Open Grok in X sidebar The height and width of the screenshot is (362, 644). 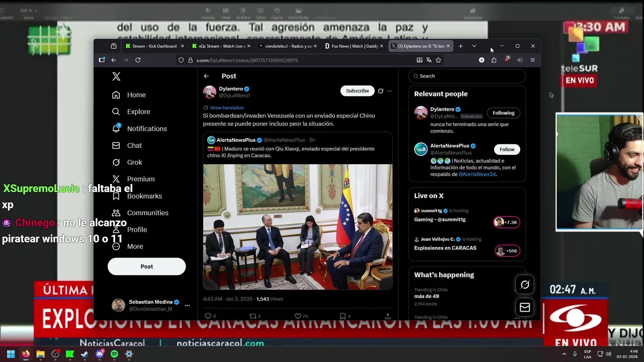click(127, 162)
